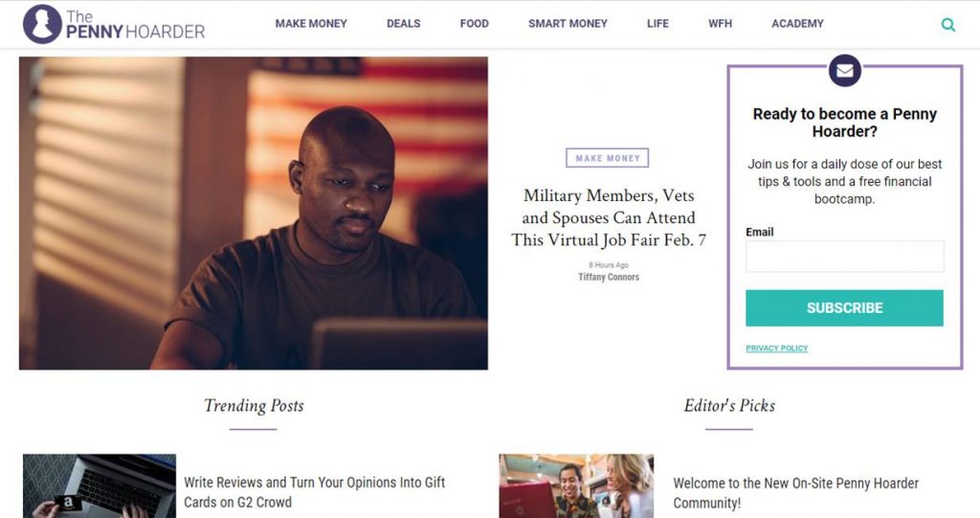The height and width of the screenshot is (518, 980).
Task: Open the Deals menu item
Action: pyautogui.click(x=403, y=24)
